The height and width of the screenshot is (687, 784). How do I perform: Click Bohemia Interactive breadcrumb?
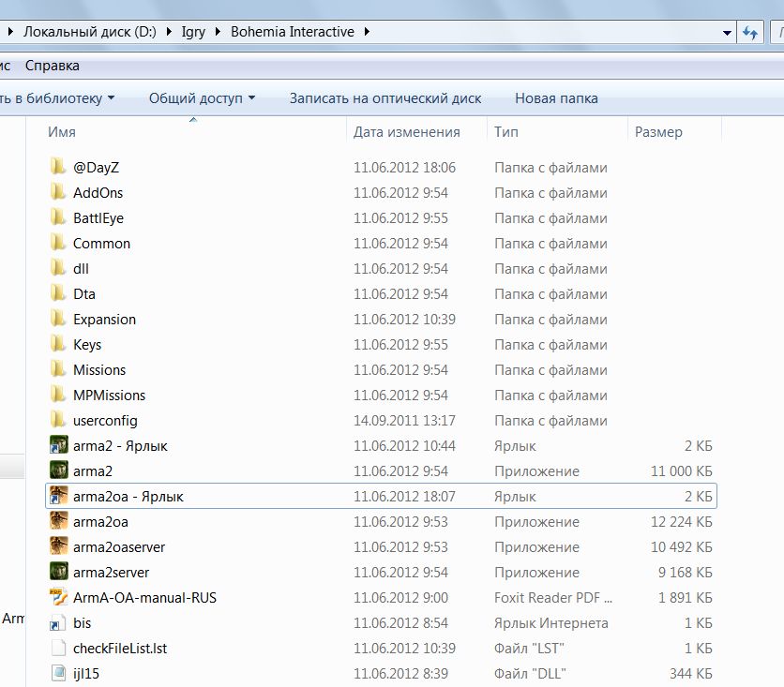pos(292,32)
